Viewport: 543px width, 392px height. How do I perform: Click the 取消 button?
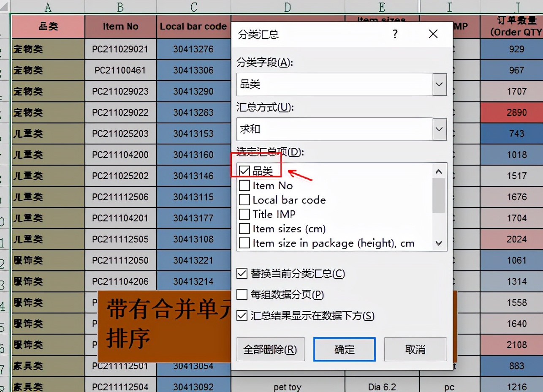coord(415,349)
